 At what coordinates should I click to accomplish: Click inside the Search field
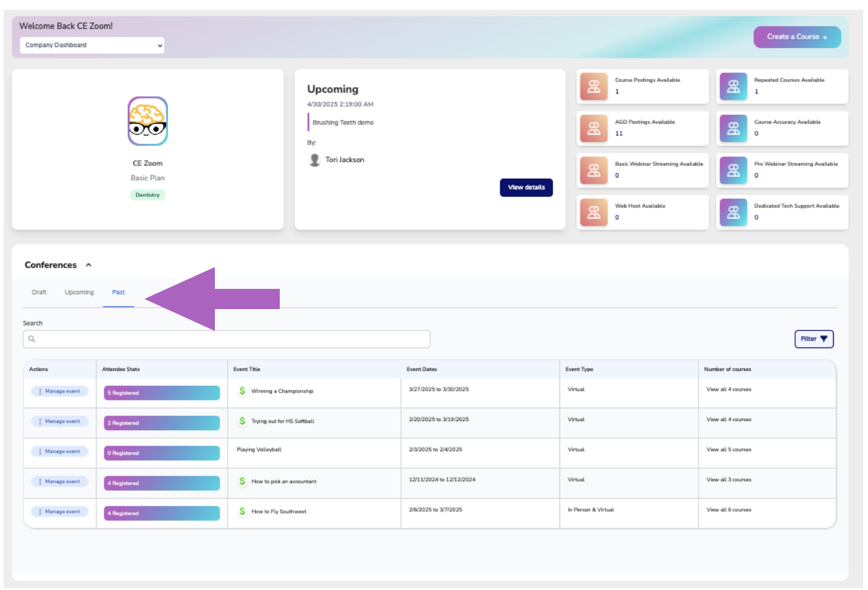tap(226, 338)
